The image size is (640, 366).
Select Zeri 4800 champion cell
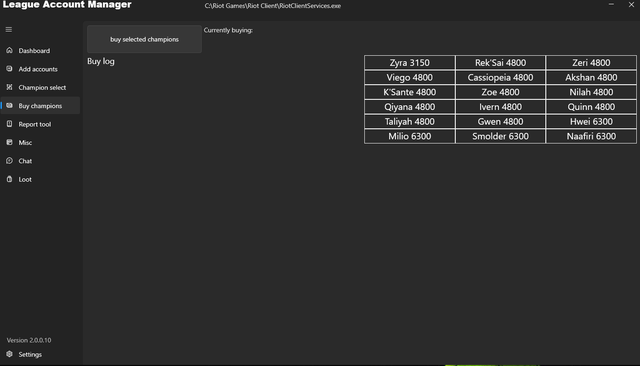click(591, 62)
